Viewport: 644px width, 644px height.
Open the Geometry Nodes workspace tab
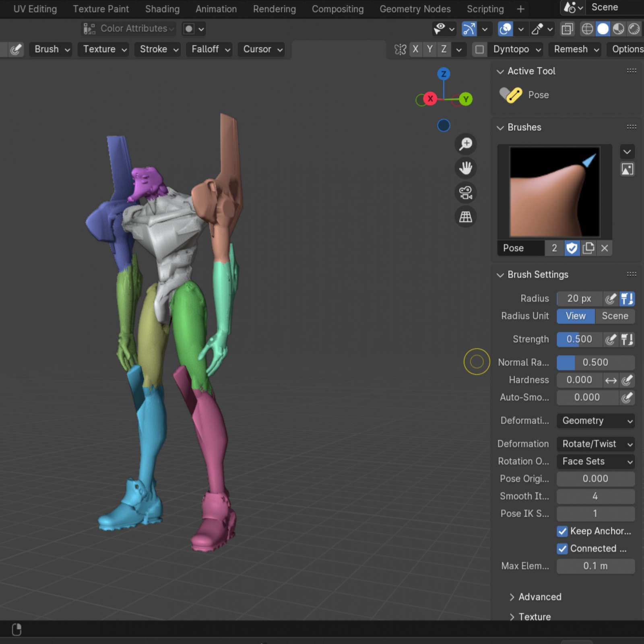coord(415,9)
